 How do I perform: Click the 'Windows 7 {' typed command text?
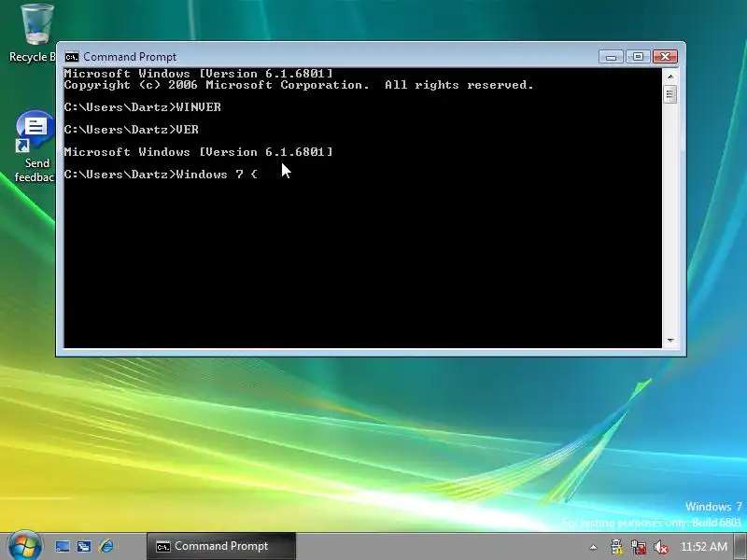pyautogui.click(x=217, y=175)
